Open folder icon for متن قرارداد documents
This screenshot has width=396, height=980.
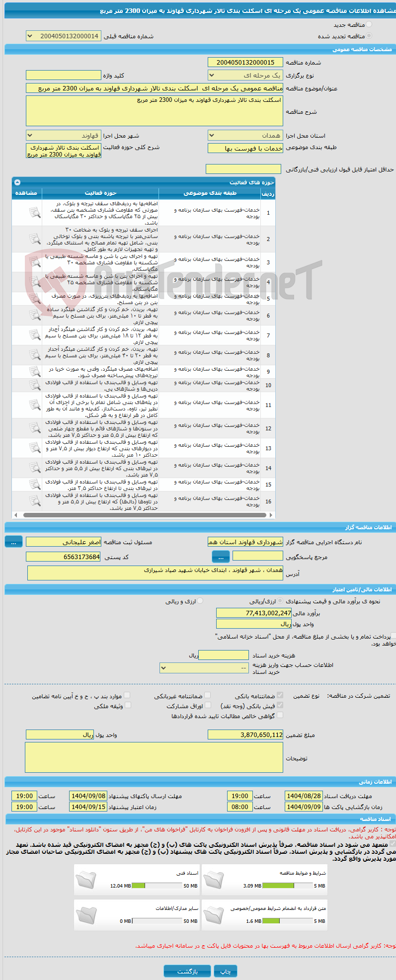click(214, 915)
